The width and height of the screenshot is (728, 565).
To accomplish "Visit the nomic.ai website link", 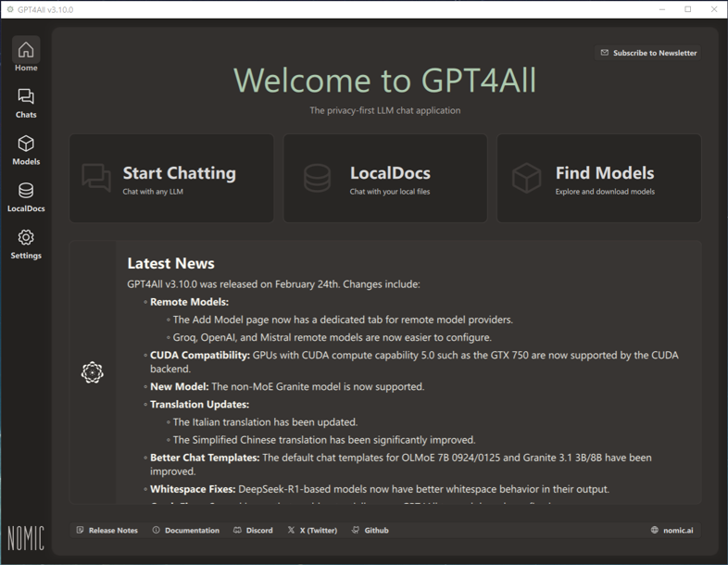I will click(672, 531).
